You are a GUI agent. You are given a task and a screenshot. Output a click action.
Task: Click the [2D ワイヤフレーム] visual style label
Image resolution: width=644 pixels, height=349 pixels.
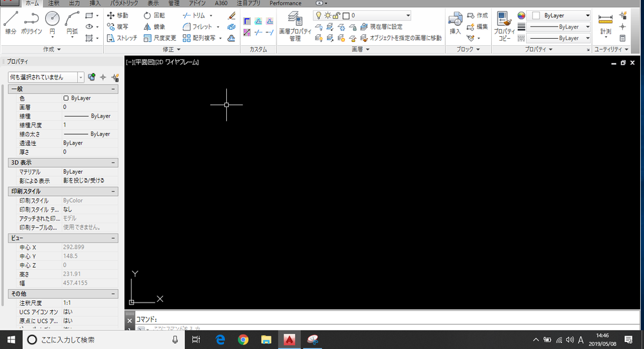[177, 63]
